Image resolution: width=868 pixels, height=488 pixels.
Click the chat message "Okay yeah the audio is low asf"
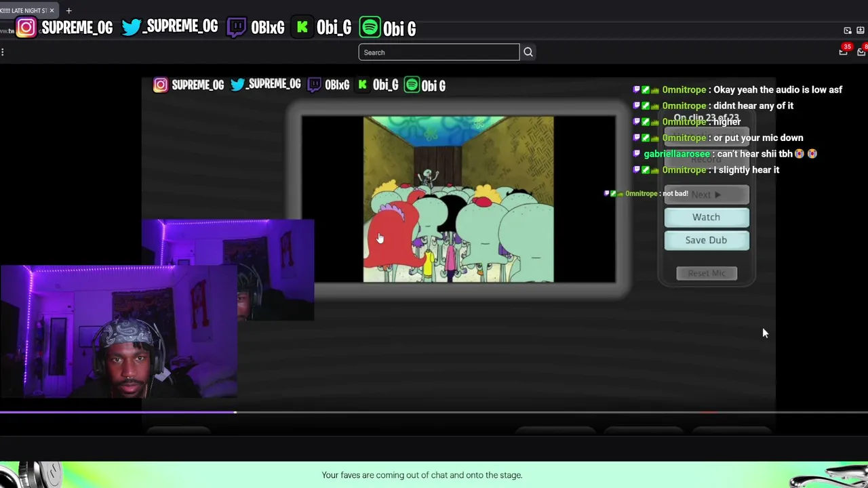point(778,89)
